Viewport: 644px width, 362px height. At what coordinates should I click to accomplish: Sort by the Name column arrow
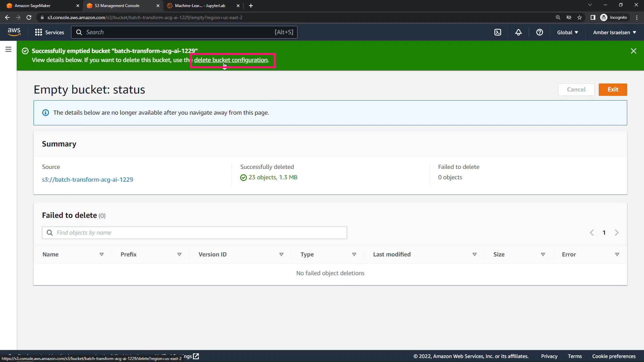[102, 254]
